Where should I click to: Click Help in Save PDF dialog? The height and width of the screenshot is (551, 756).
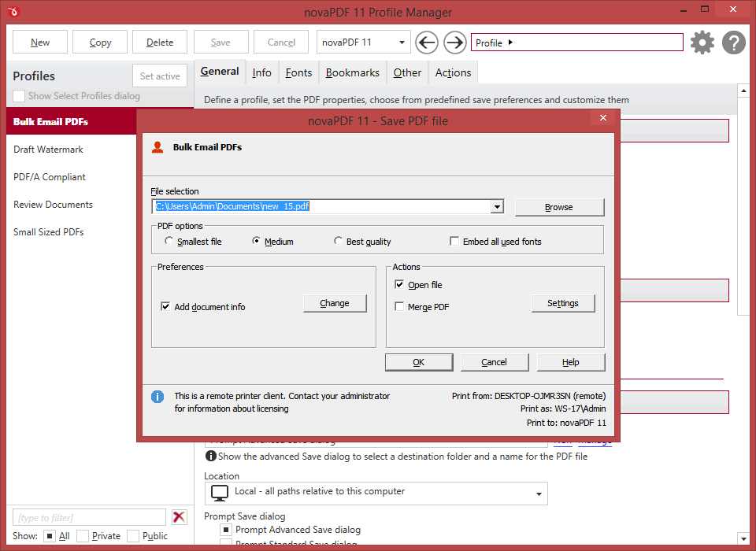point(571,362)
